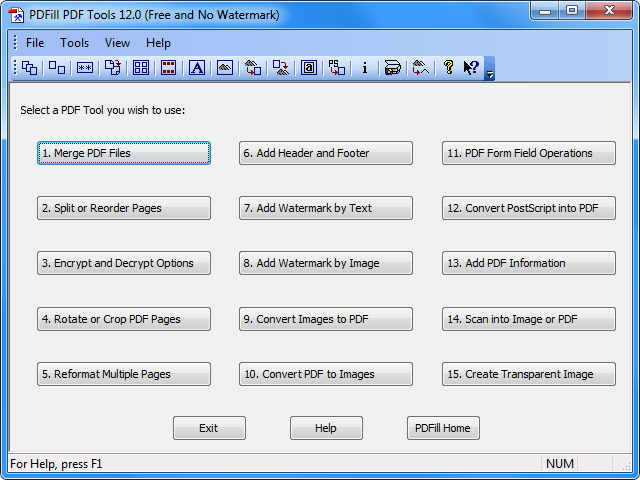Click the Watermark by Image toolbar icon
The height and width of the screenshot is (480, 640).
coord(225,68)
